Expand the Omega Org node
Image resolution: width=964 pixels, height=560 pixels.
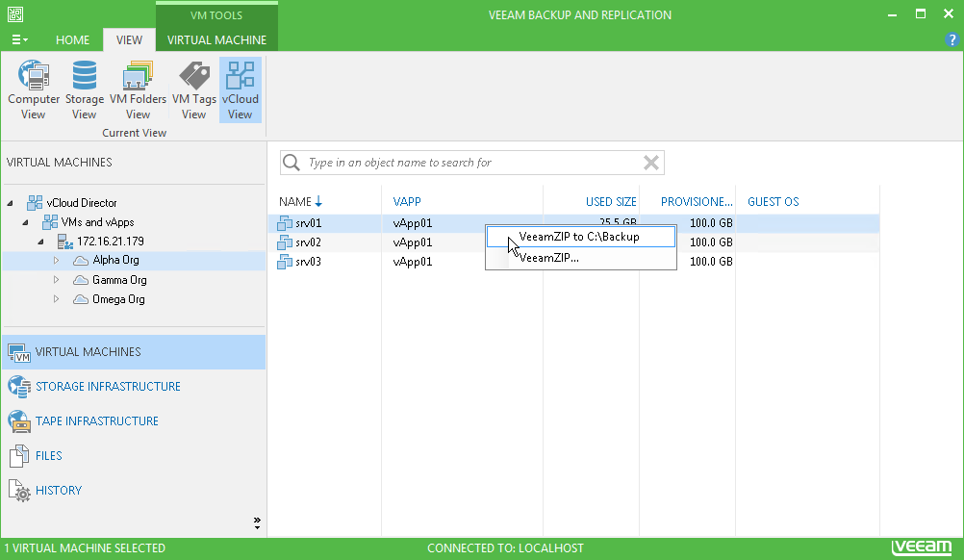tap(56, 299)
